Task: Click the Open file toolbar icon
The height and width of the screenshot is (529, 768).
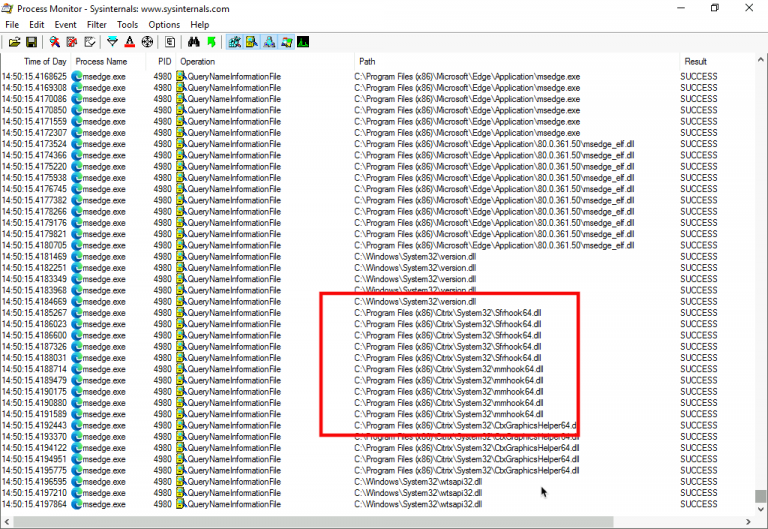Action: 14,42
